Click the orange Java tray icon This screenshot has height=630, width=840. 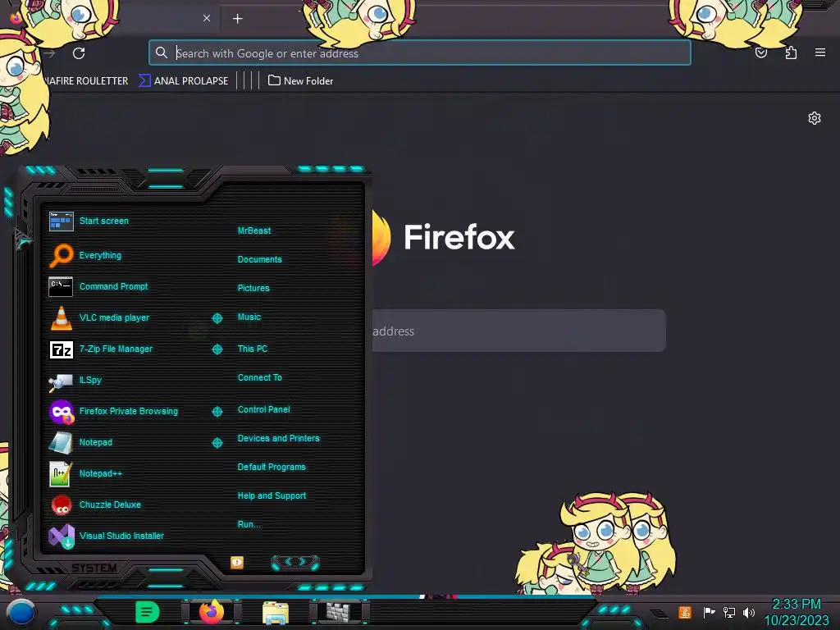tap(685, 612)
